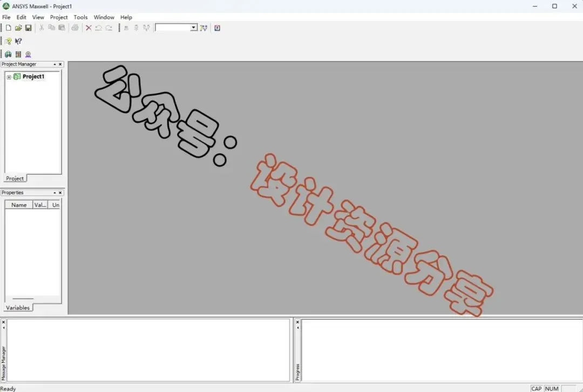Image resolution: width=583 pixels, height=392 pixels.
Task: Close the Progress pane
Action: coord(297,322)
